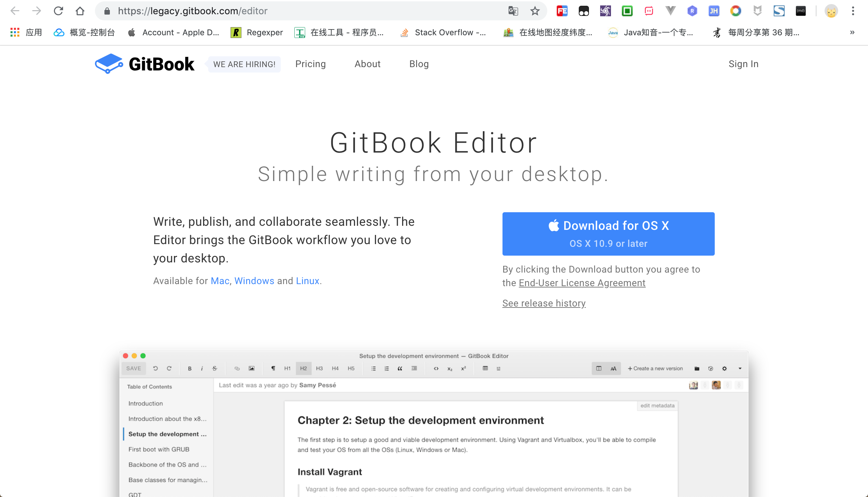
Task: Open the Stack Overflow bookmark
Action: 443,33
